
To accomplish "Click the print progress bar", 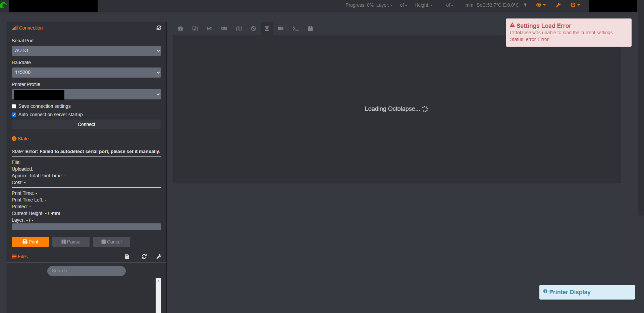I will (x=87, y=227).
